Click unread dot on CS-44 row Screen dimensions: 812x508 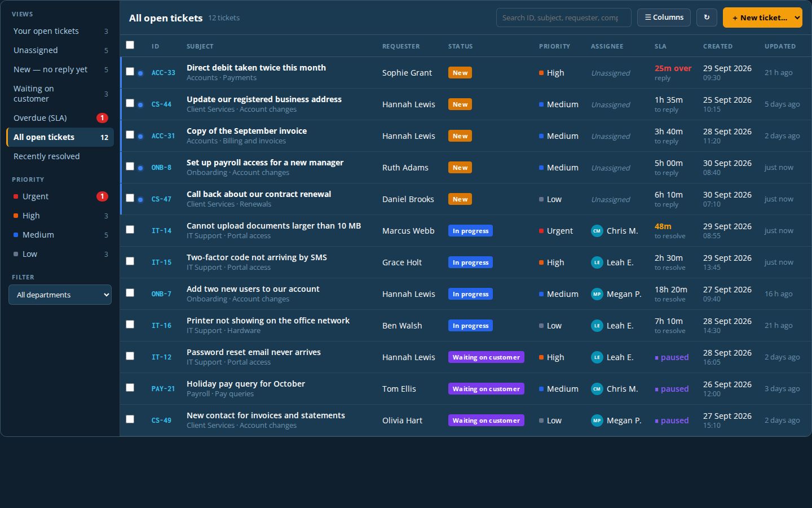point(140,104)
